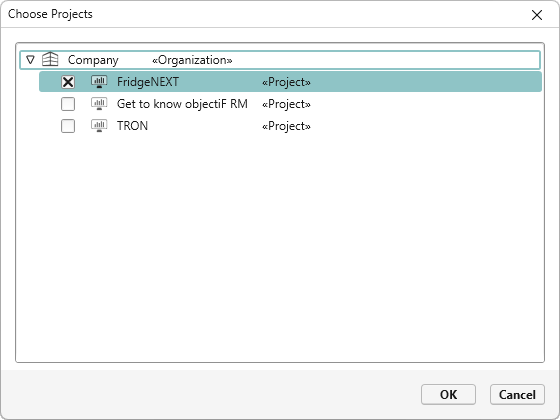Viewport: 560px width, 420px height.
Task: Click the Company organization building icon
Action: [50, 59]
